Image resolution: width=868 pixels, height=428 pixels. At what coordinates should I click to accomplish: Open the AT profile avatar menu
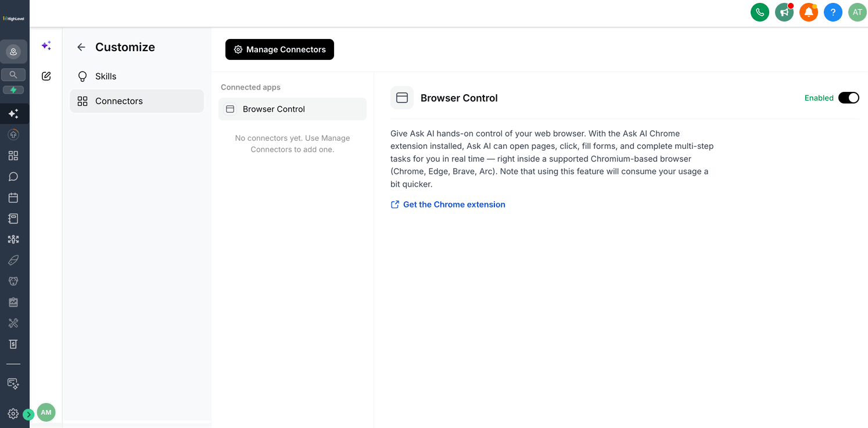858,12
